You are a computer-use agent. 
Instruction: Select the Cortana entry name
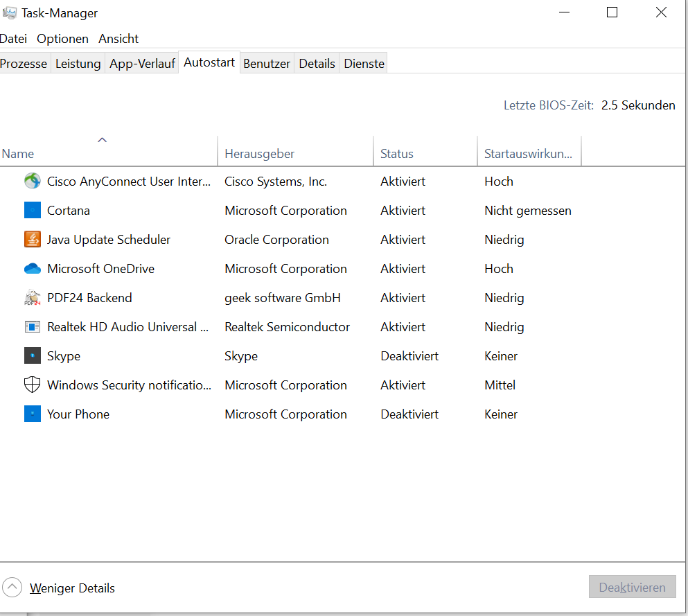click(69, 211)
